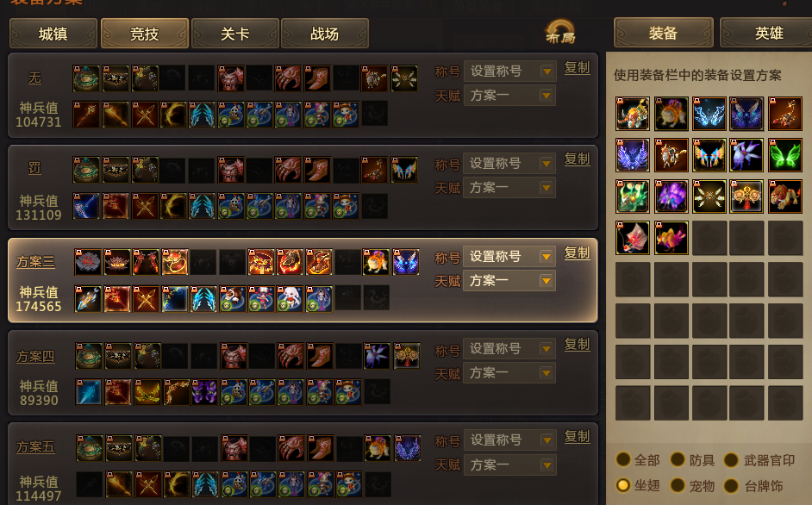Viewport: 812px width, 505px height.
Task: Select the red lion mount item
Action: [x=785, y=196]
